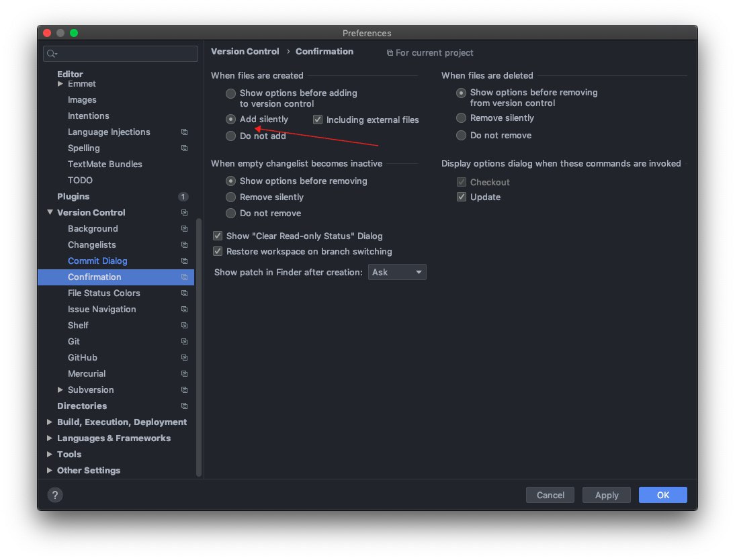Enable Including external files checkbox
The image size is (735, 560).
click(x=318, y=120)
